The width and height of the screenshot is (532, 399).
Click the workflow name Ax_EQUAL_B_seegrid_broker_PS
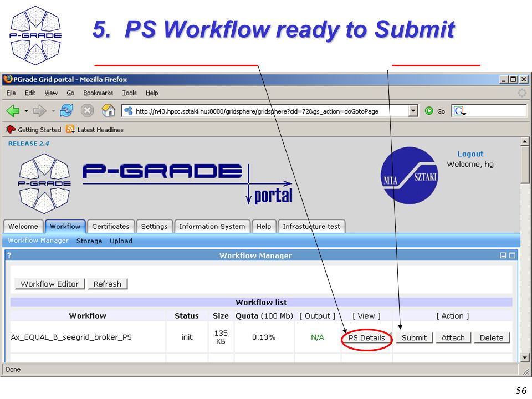tap(71, 337)
